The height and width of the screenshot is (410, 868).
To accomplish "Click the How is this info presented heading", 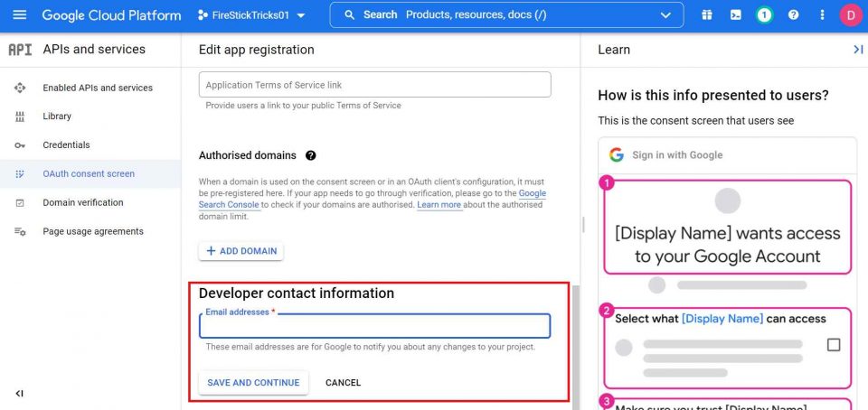I will 713,95.
